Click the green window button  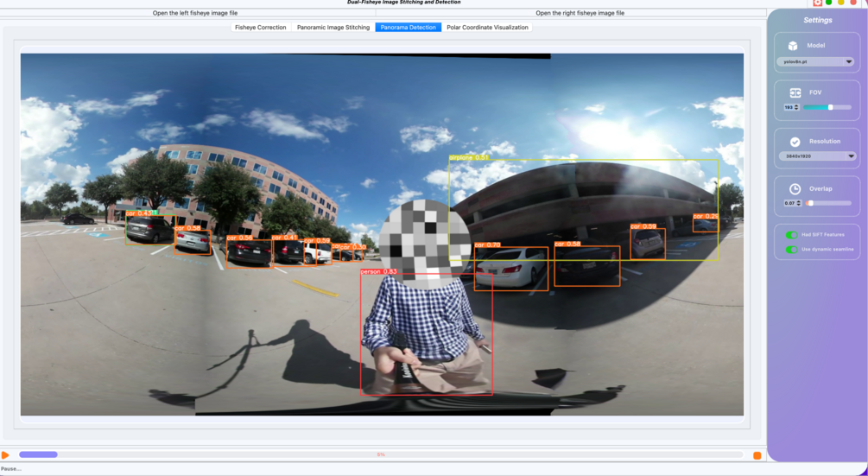[x=828, y=3]
